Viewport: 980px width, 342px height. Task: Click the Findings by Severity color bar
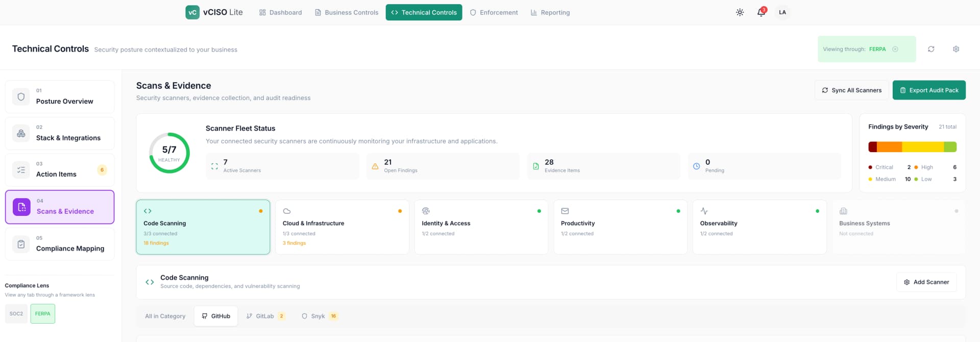tap(912, 147)
